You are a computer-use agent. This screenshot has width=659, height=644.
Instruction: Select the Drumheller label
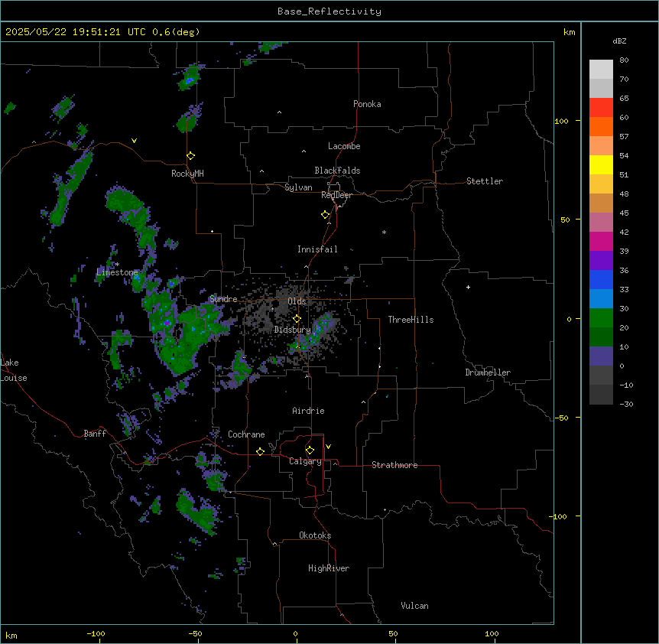tap(488, 372)
